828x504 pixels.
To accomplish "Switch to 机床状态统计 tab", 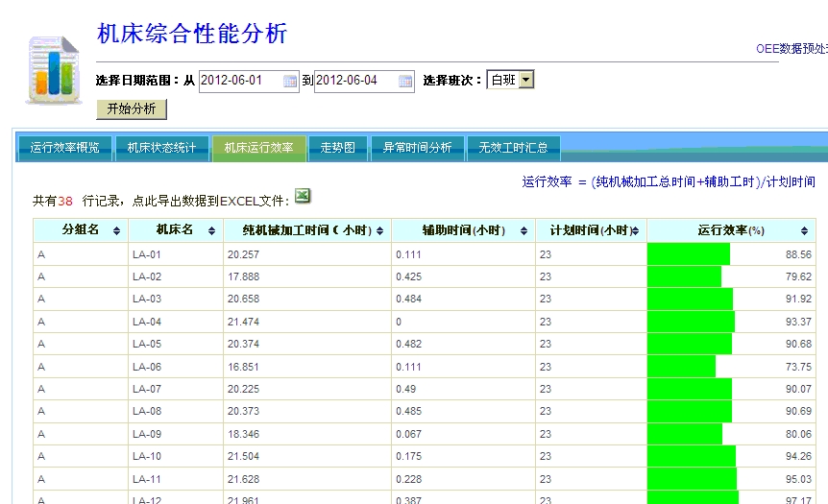I will tap(161, 148).
